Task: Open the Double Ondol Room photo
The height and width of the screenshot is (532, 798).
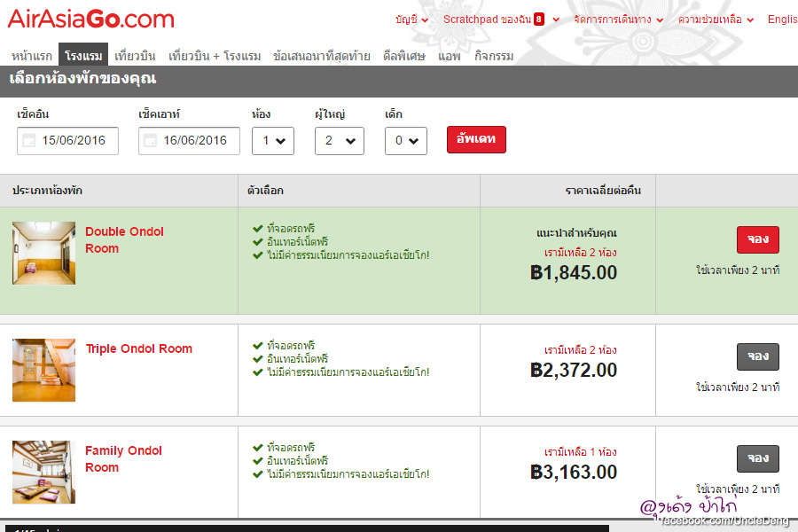Action: [x=43, y=253]
